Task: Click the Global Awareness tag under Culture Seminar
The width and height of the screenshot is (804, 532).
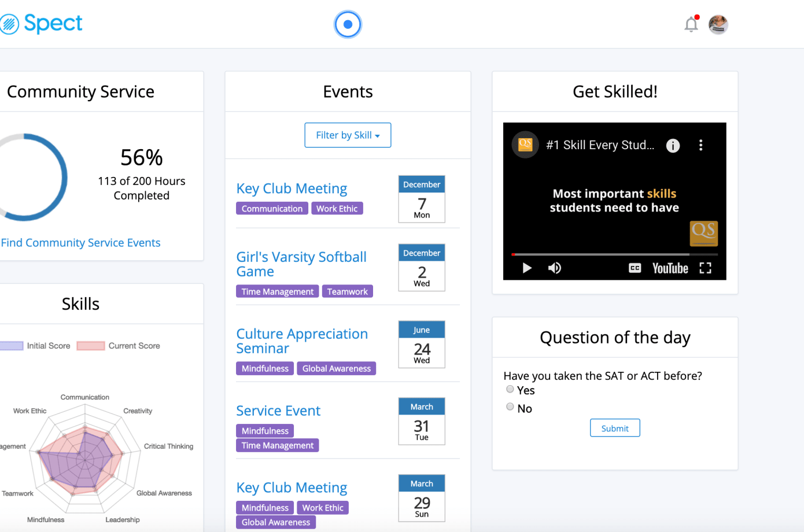Action: 336,368
